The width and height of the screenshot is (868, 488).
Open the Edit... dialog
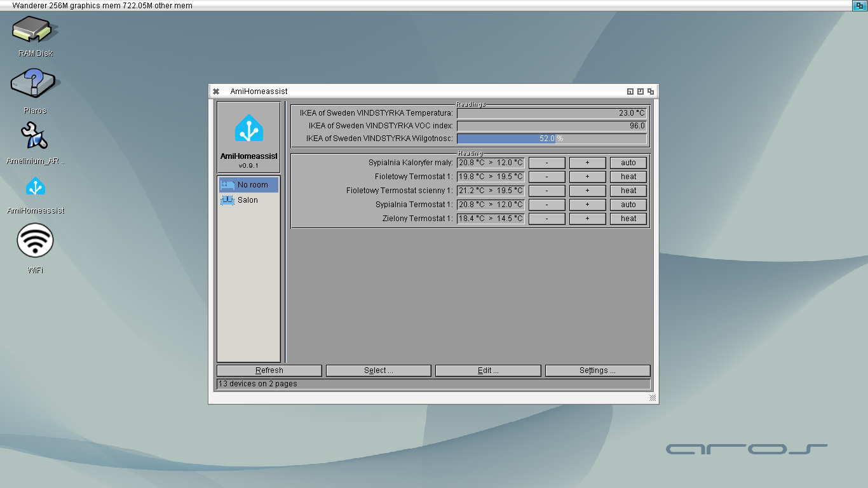pos(488,370)
